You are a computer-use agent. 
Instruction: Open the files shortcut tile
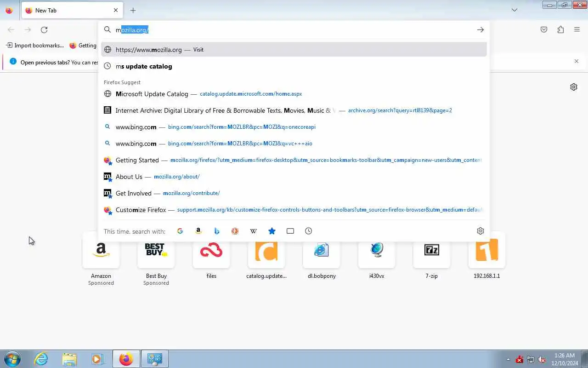(x=211, y=256)
